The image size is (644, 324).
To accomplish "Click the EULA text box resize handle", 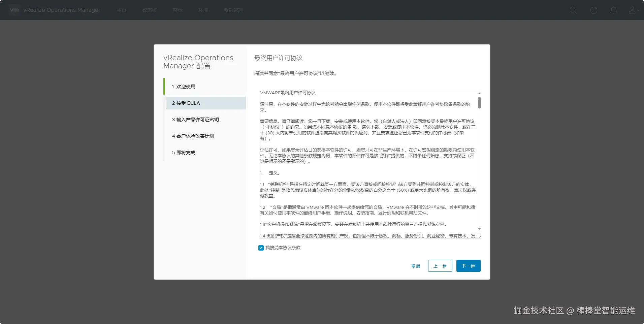I will click(x=479, y=236).
